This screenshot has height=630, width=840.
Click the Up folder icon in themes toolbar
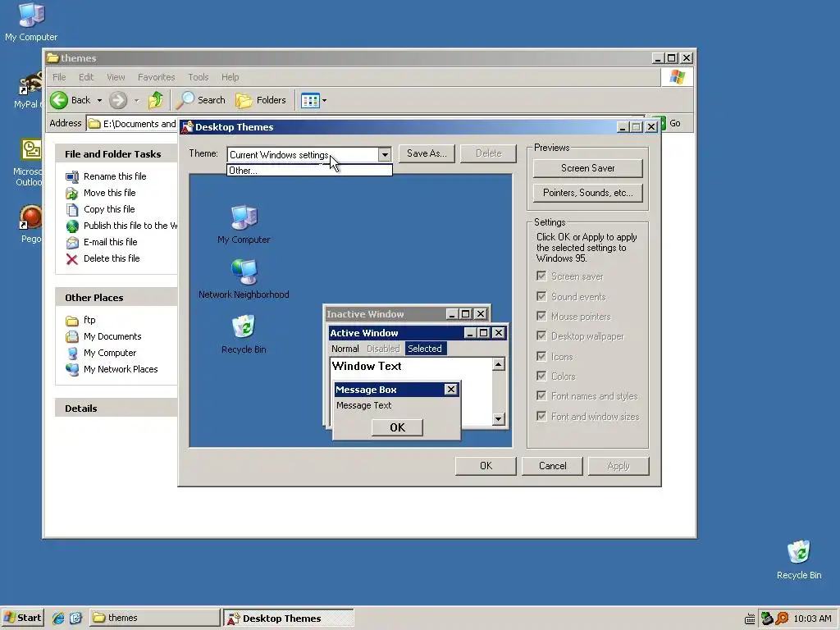click(156, 99)
